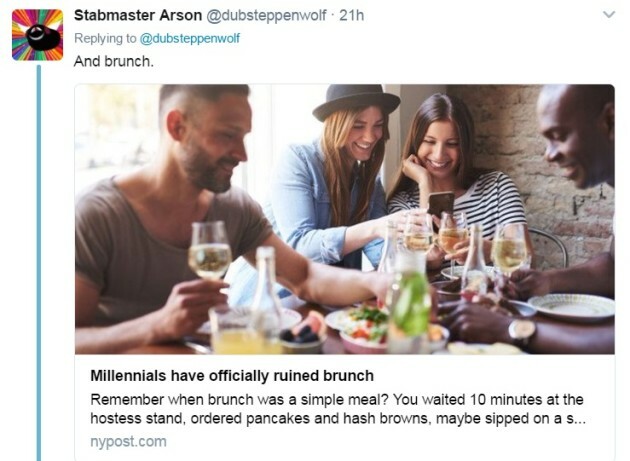Expand the tweet options chevron menu
The height and width of the screenshot is (461, 630).
(609, 15)
